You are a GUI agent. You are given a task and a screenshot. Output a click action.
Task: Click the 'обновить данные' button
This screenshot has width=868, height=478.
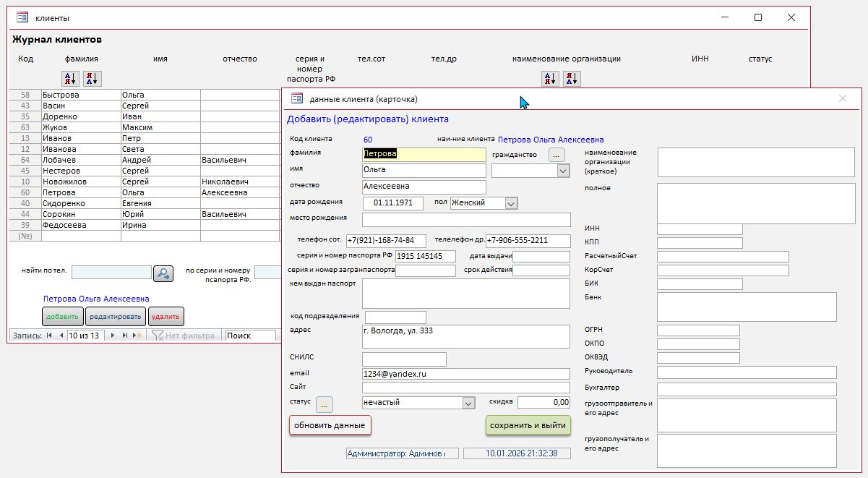tap(330, 425)
